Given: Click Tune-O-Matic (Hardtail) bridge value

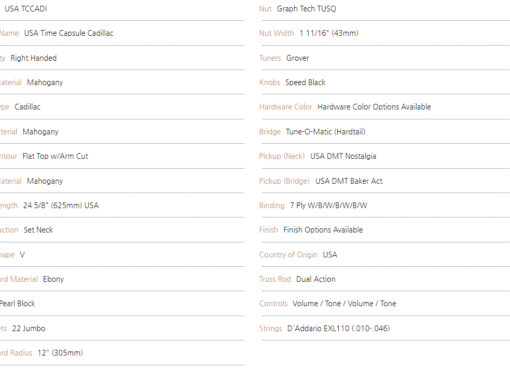Looking at the screenshot, I should pos(326,132).
